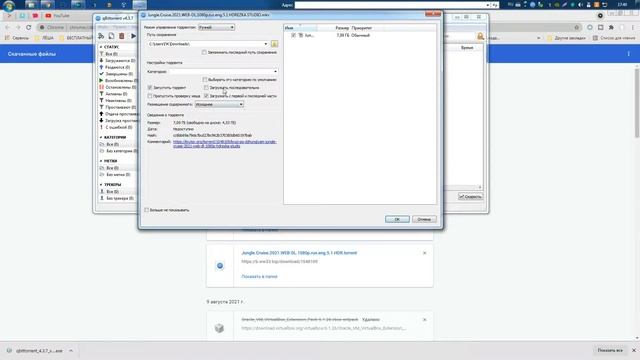
Task: Select Untagged filter under Tags in sidebar
Action: click(116, 175)
